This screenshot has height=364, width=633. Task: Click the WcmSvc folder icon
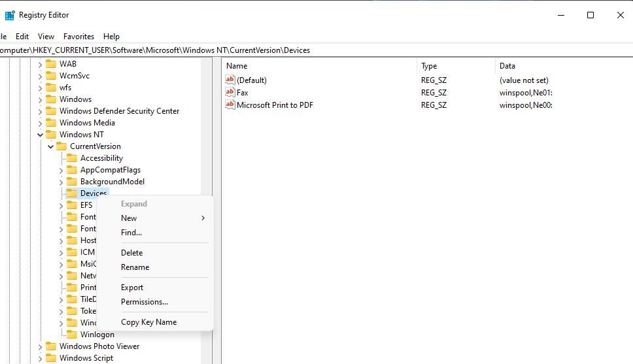click(x=51, y=75)
